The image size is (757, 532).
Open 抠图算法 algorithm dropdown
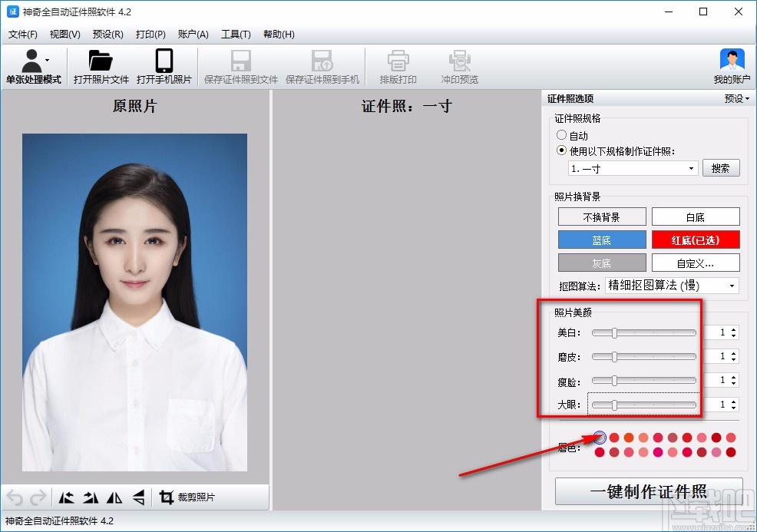pos(672,286)
